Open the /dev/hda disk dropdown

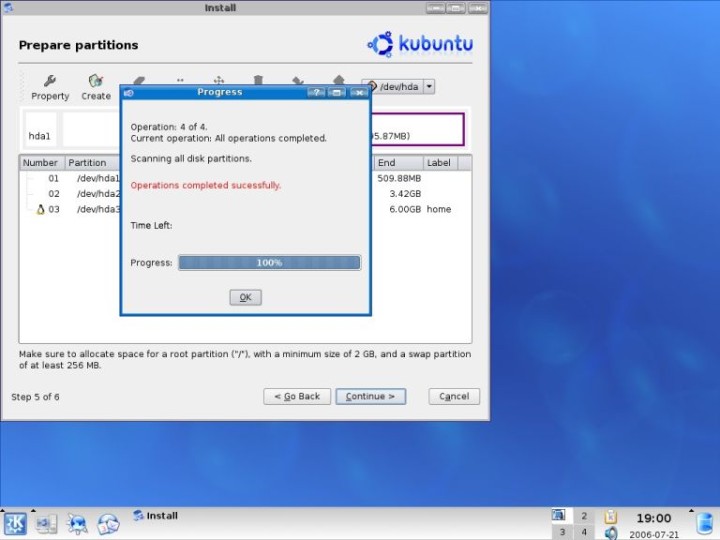point(429,87)
